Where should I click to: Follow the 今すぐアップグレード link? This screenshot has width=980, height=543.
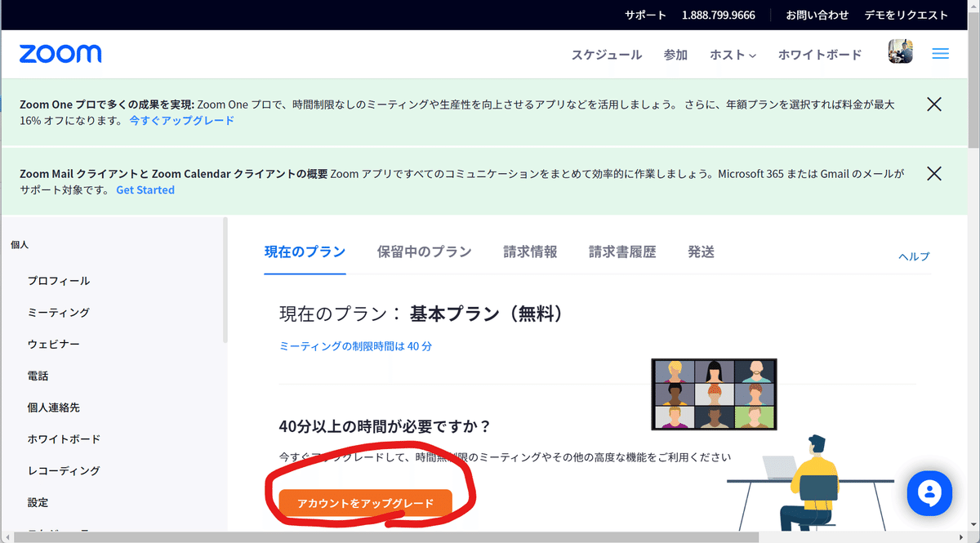[x=181, y=120]
